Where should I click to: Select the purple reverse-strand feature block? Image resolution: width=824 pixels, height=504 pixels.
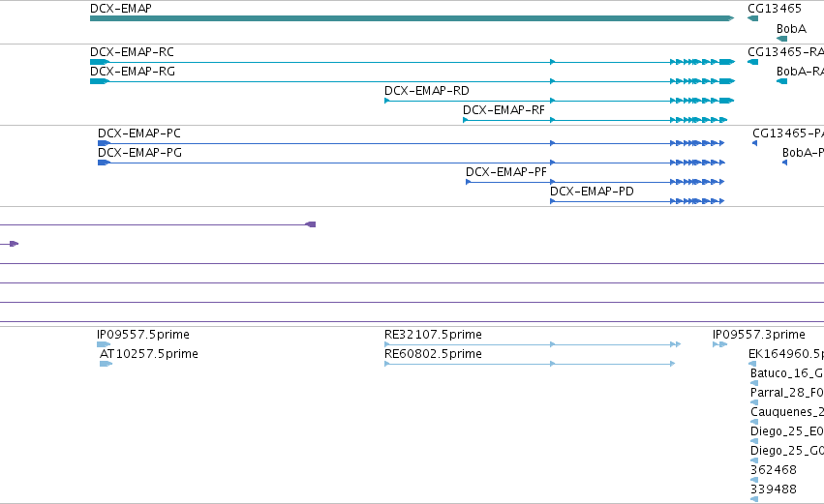[311, 224]
